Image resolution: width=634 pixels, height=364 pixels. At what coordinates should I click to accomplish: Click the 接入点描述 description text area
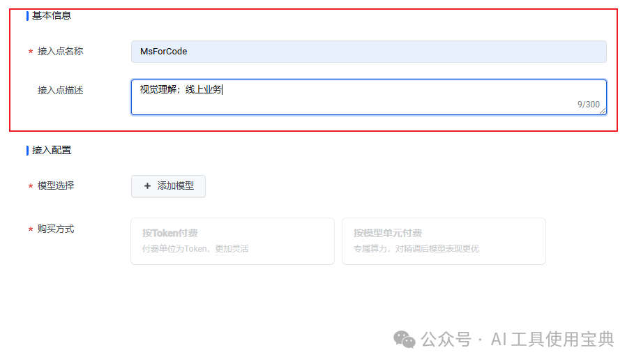pyautogui.click(x=368, y=97)
